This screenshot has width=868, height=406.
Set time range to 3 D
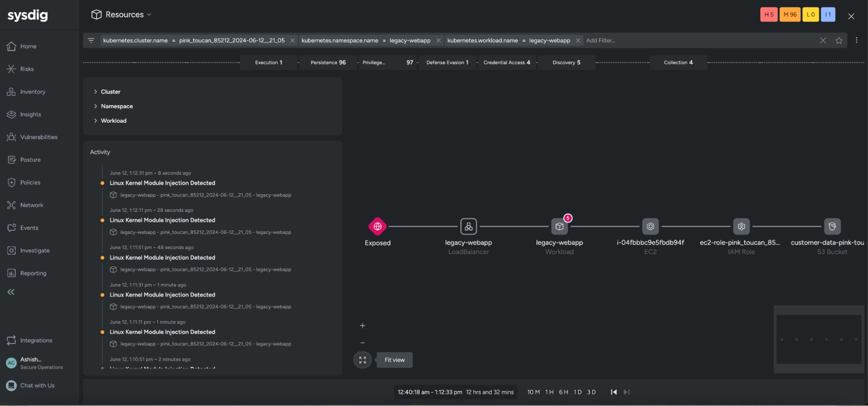click(x=591, y=392)
